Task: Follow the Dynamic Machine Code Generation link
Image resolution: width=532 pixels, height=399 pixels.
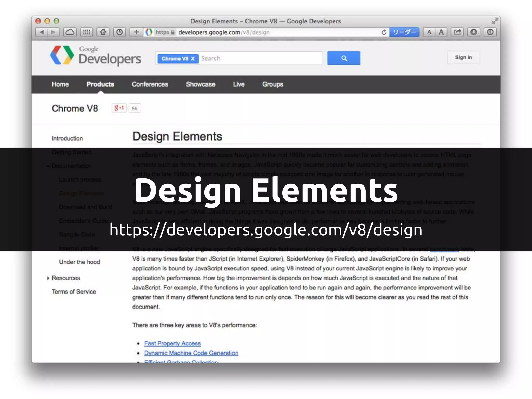Action: [x=191, y=353]
